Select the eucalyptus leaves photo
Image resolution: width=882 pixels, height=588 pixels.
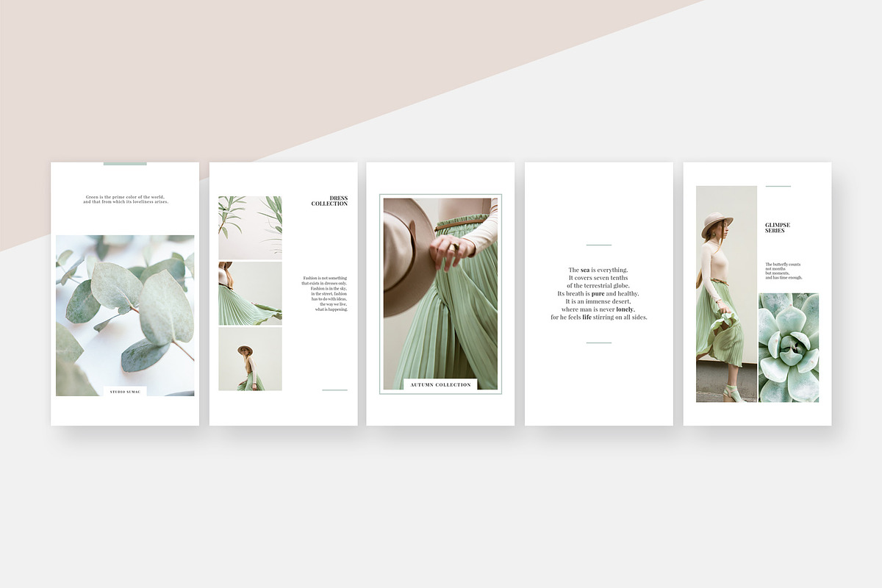(x=125, y=315)
